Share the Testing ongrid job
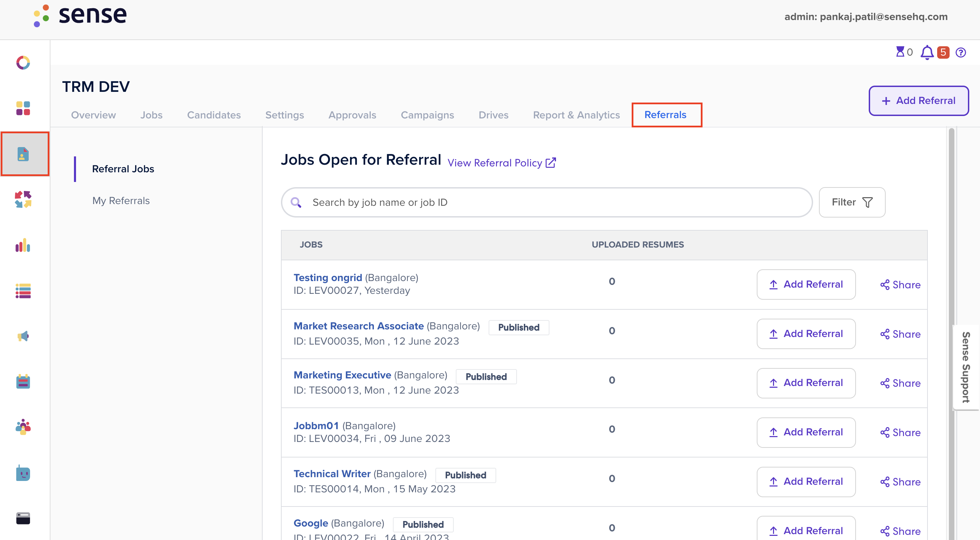Viewport: 980px width, 540px height. pyautogui.click(x=900, y=285)
